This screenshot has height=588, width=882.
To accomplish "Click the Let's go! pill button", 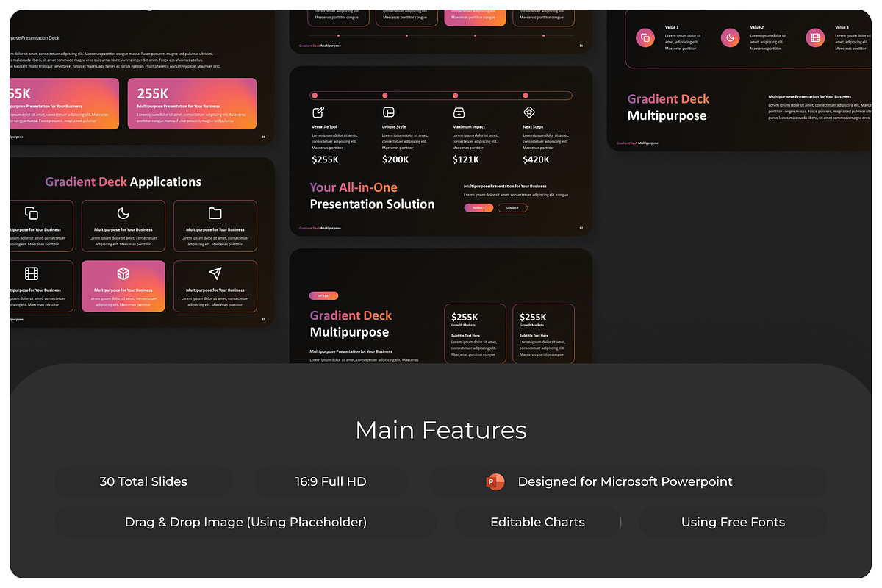I will [x=324, y=295].
